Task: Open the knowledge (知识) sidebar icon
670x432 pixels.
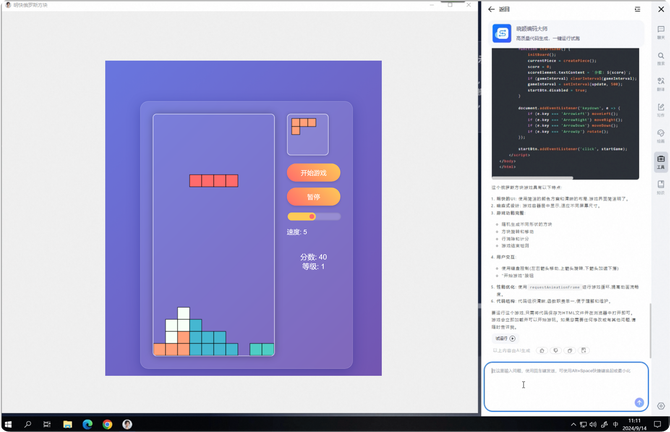Action: [661, 187]
